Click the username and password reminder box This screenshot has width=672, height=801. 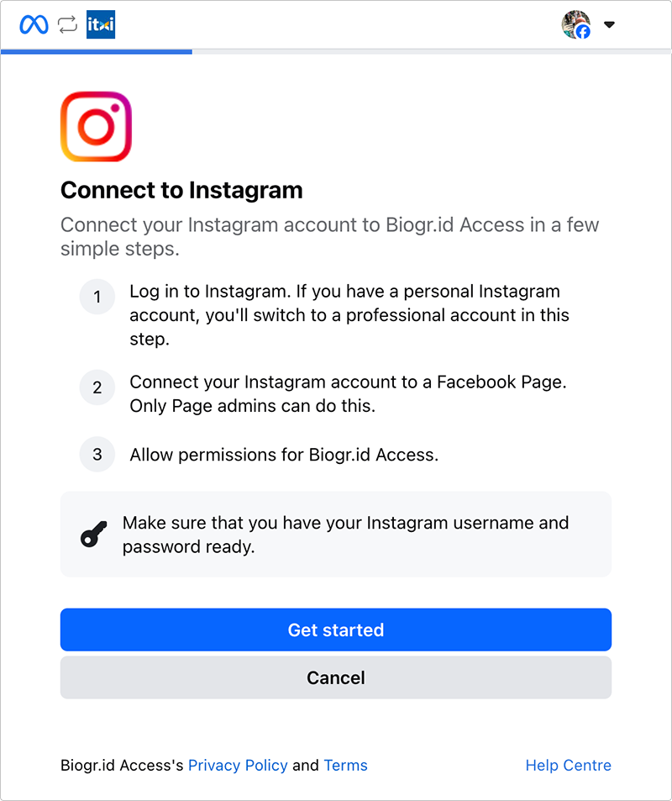point(336,535)
